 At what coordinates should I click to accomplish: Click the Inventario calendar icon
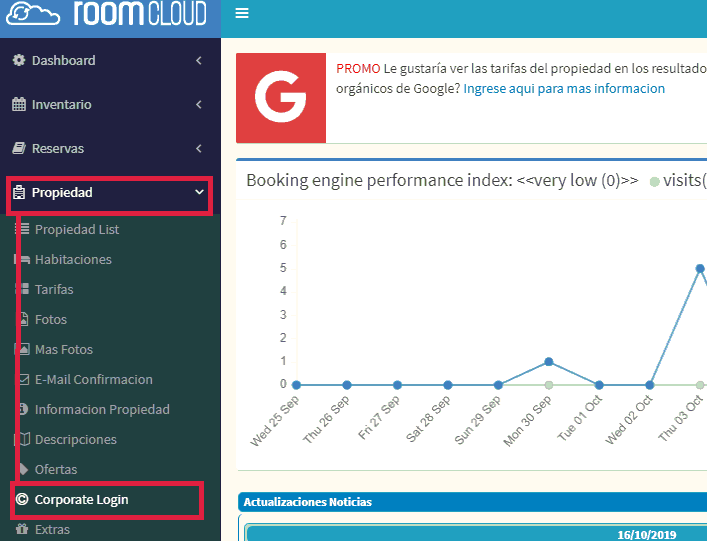tap(19, 105)
